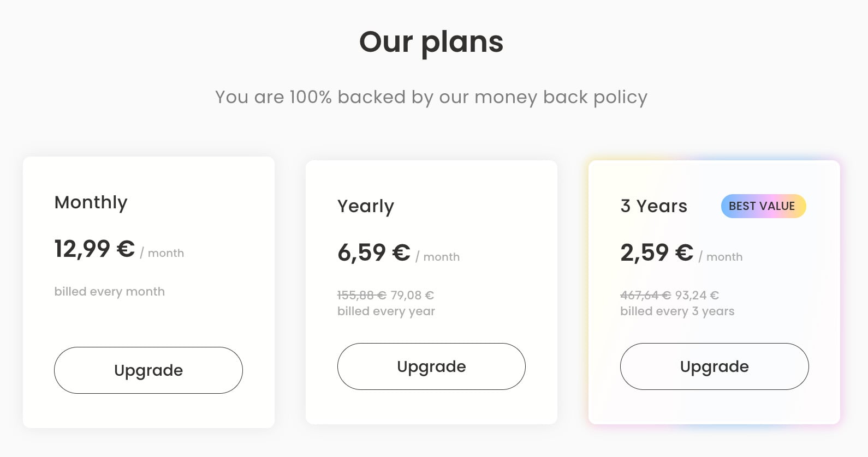Screen dimensions: 868x457
Task: Click the Our plans heading
Action: (431, 42)
